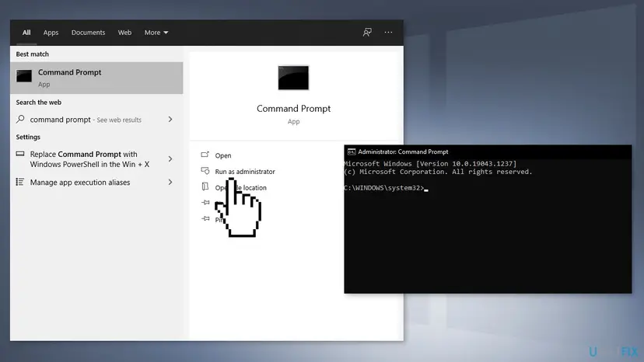The image size is (644, 362).
Task: Open the three-dot options menu
Action: (x=388, y=33)
